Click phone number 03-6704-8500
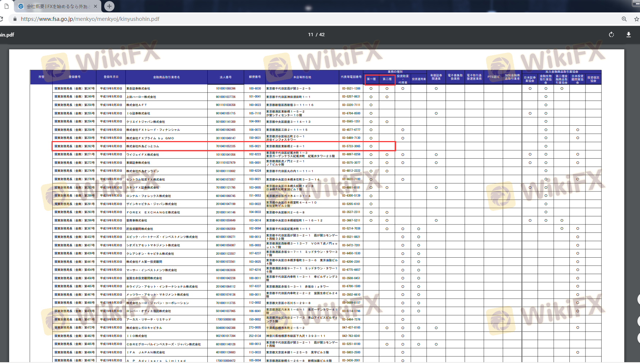 coord(351,114)
